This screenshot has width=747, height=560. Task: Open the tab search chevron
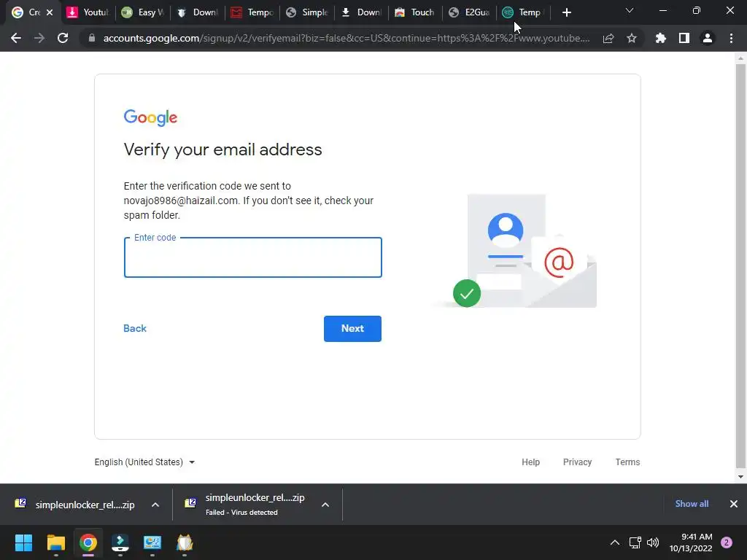630,10
